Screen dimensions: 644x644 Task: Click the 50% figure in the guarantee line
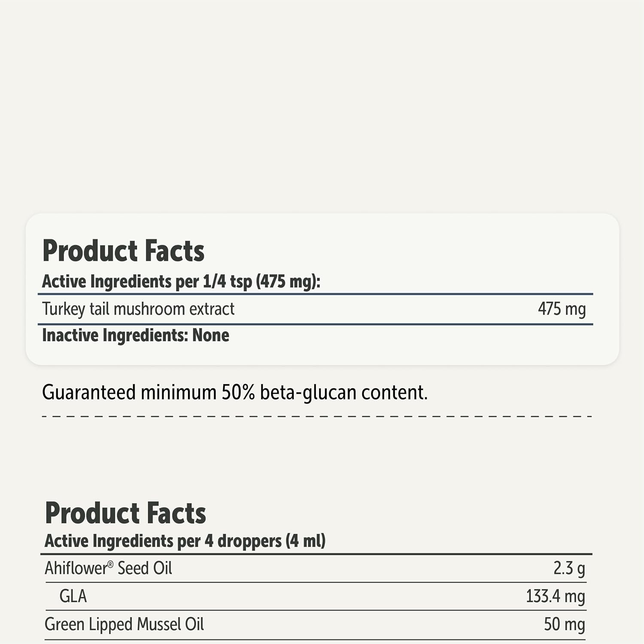[238, 392]
